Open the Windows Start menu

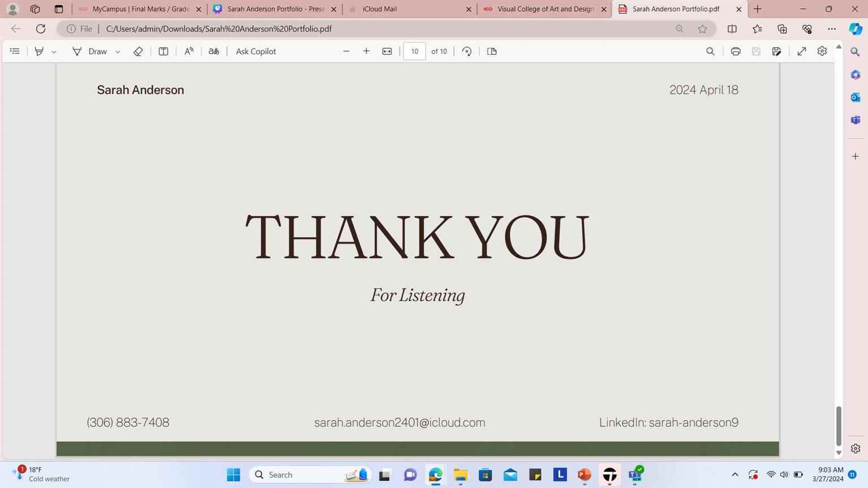click(x=233, y=475)
